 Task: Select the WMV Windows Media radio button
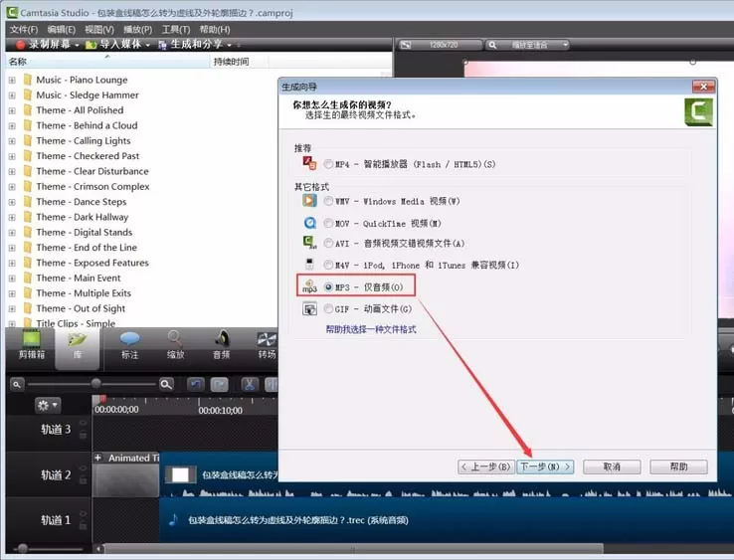click(x=328, y=201)
